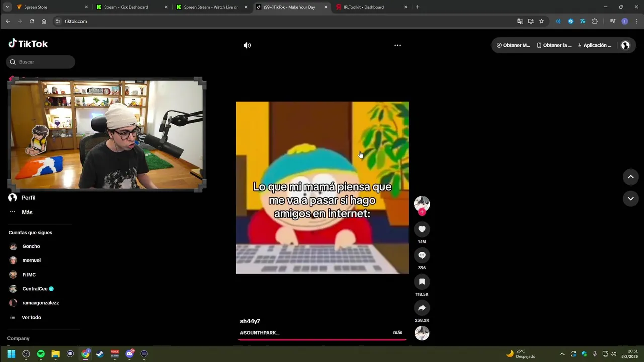
Task: Expand the Company footer section
Action: pos(18,339)
